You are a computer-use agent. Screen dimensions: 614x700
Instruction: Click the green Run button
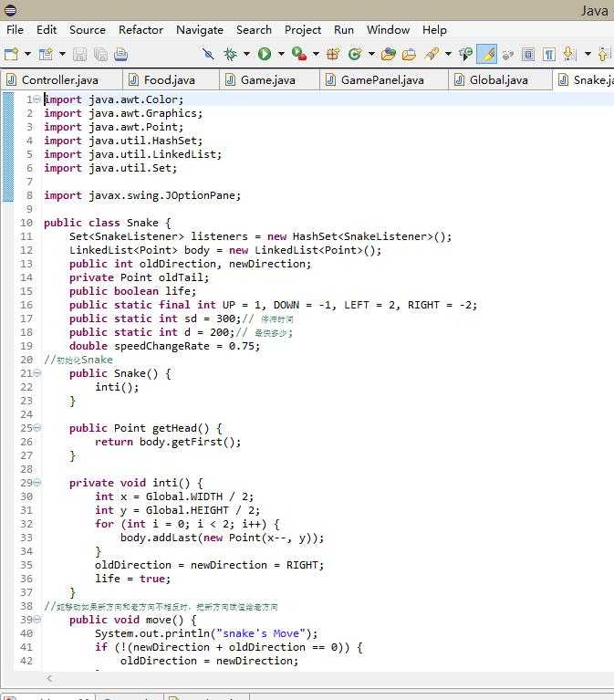(x=265, y=54)
